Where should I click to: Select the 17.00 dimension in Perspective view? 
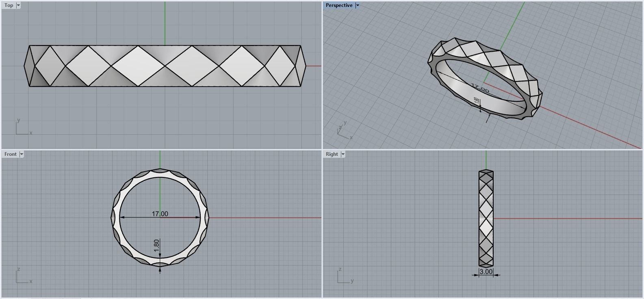[x=480, y=88]
